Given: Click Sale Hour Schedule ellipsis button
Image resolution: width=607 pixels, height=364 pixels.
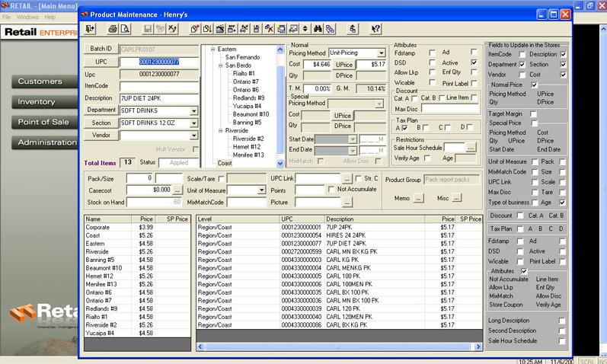Looking at the screenshot, I should tap(471, 148).
